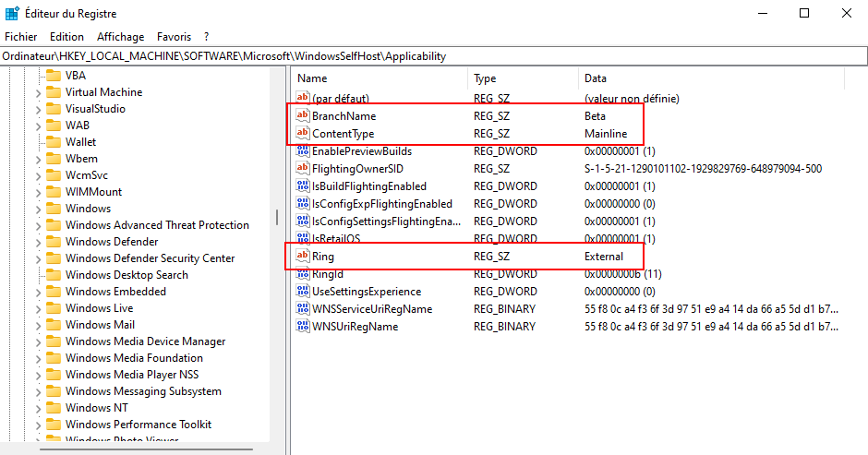The height and width of the screenshot is (455, 868).
Task: Click the tree pane vertical scrollbar thumb
Action: (x=277, y=217)
